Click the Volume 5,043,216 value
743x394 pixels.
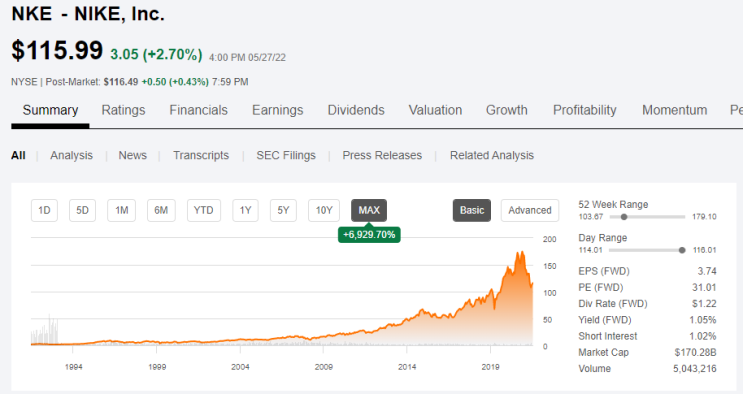(x=695, y=368)
